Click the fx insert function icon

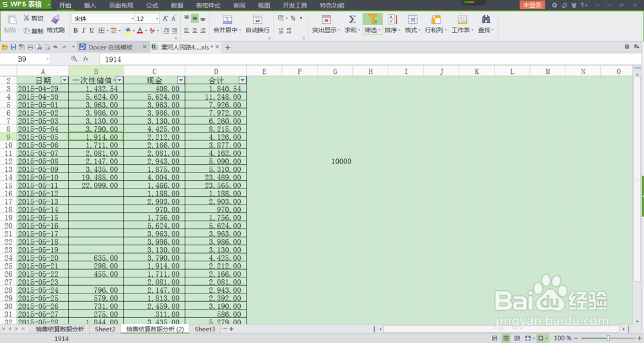coord(86,59)
